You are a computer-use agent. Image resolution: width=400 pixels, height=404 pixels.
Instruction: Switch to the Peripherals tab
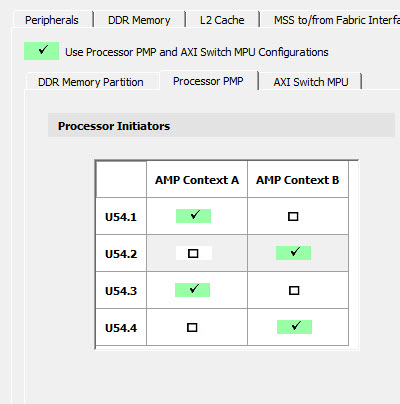click(52, 20)
